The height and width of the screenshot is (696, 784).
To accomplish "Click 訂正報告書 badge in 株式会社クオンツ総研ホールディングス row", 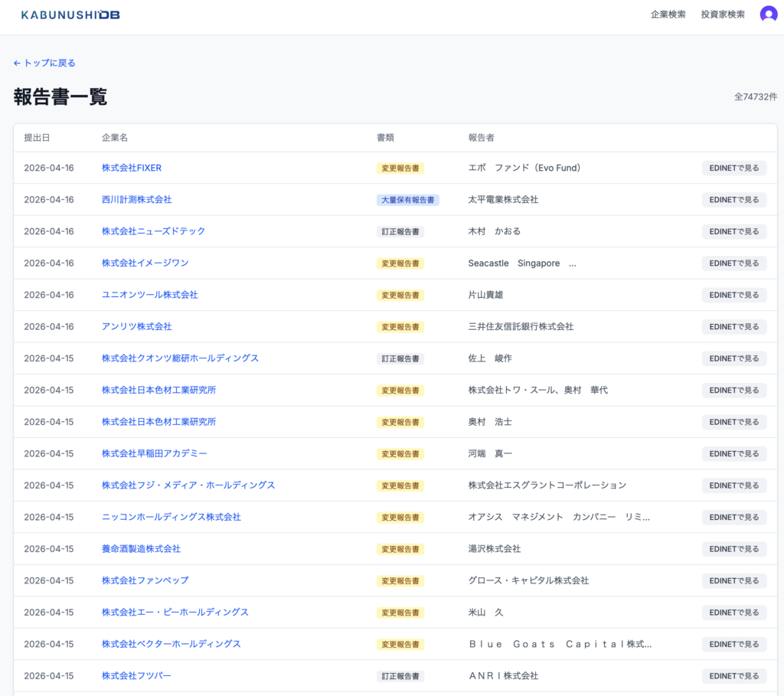I will click(x=400, y=358).
